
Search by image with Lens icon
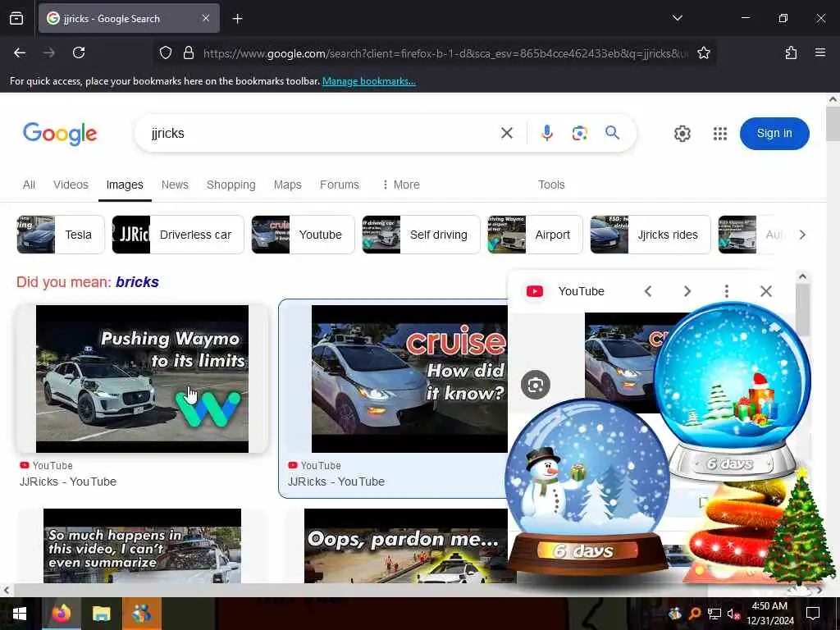(x=579, y=133)
